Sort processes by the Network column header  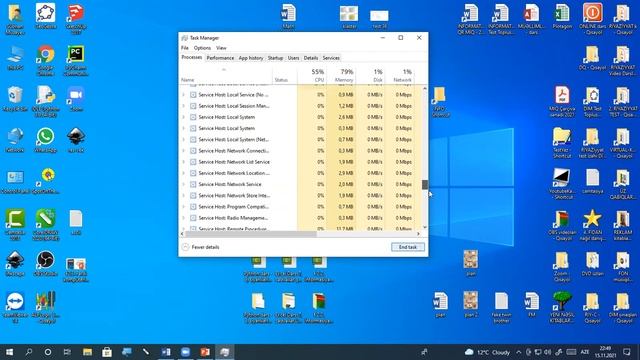point(399,75)
